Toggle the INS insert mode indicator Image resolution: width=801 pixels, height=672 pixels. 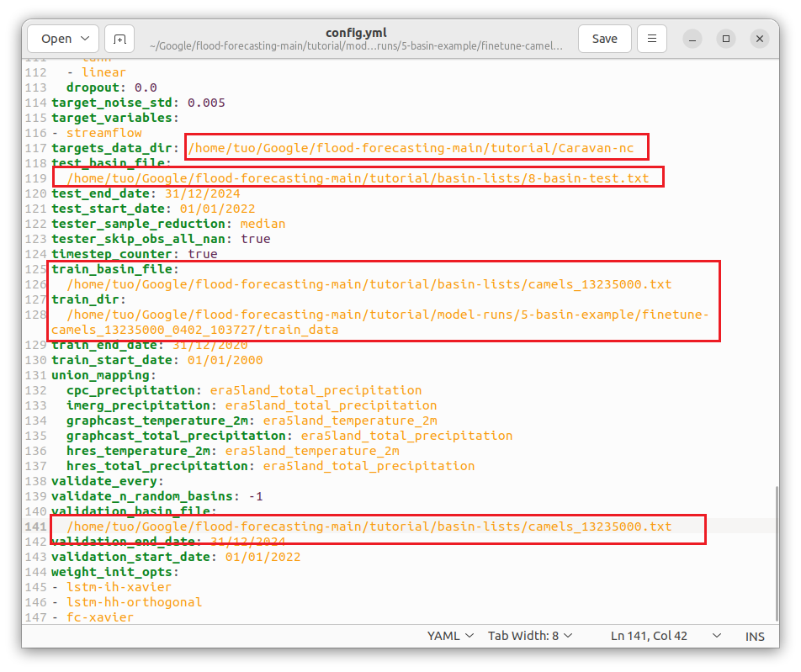point(755,636)
